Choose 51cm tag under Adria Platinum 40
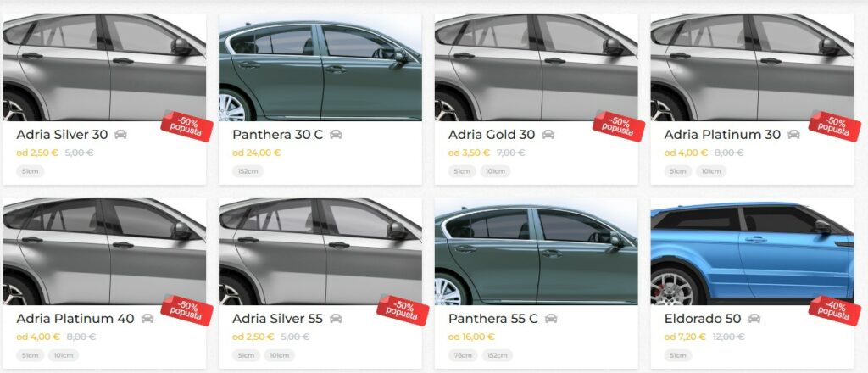Screen dimensions: 868x373 click(x=30, y=356)
